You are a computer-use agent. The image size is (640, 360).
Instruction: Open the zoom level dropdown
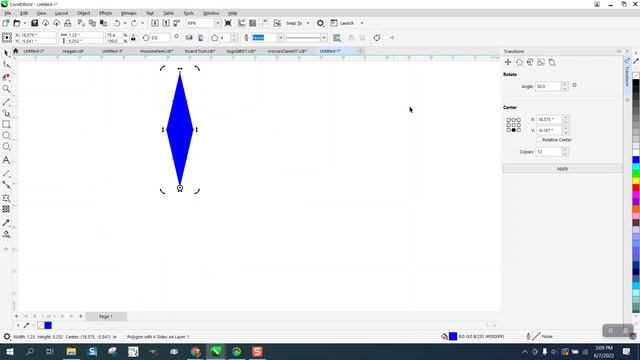click(217, 23)
